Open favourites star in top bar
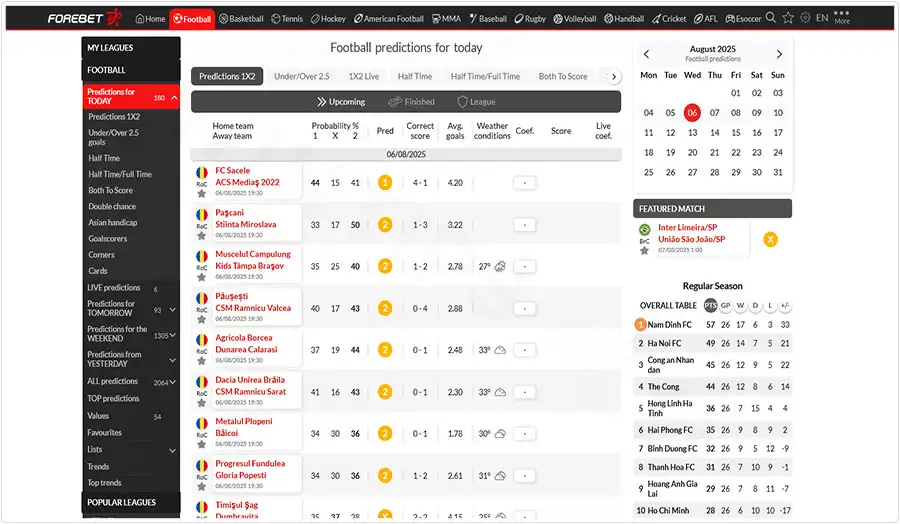 [788, 18]
